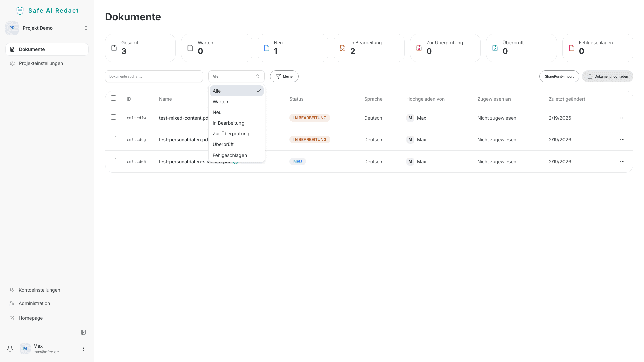The height and width of the screenshot is (362, 644).
Task: Click the Dokumente suchen search field
Action: [154, 76]
